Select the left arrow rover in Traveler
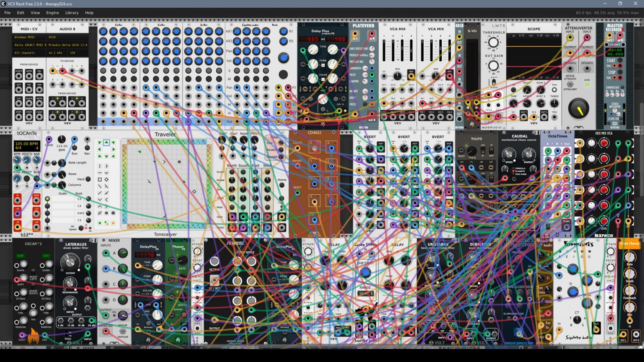 [100, 149]
